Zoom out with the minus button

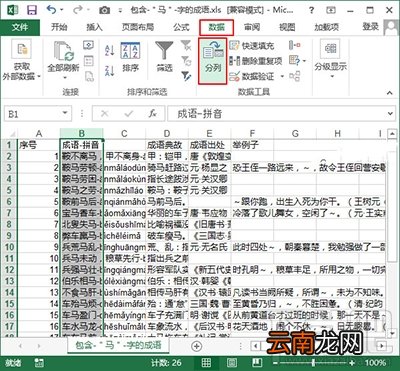(x=275, y=363)
